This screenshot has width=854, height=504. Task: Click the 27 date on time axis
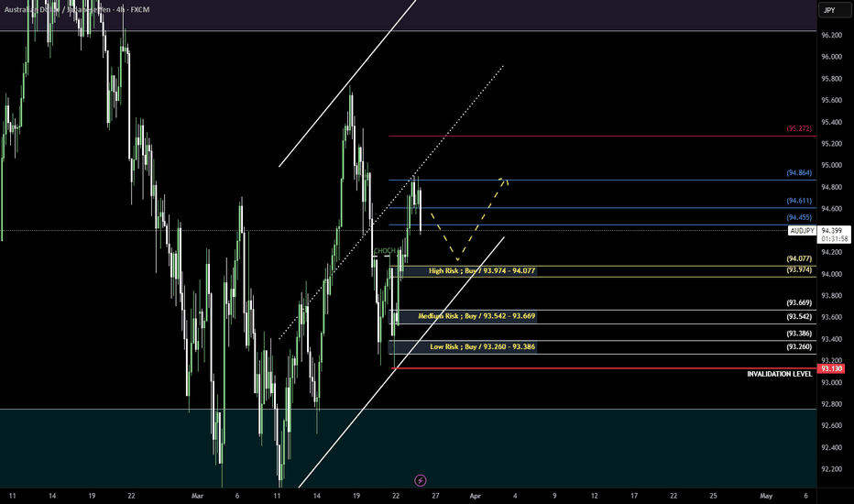435,496
